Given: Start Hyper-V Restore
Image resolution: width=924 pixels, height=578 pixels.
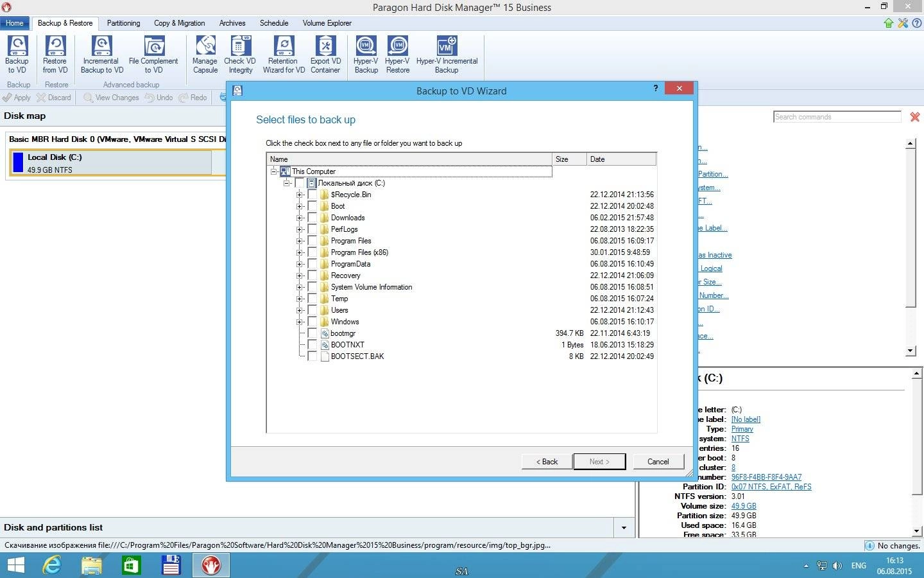Looking at the screenshot, I should [398, 55].
